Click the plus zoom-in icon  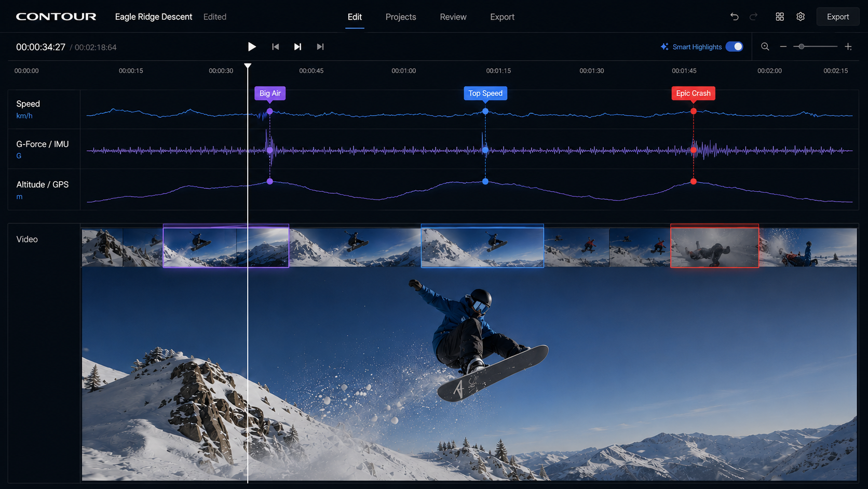click(x=848, y=47)
